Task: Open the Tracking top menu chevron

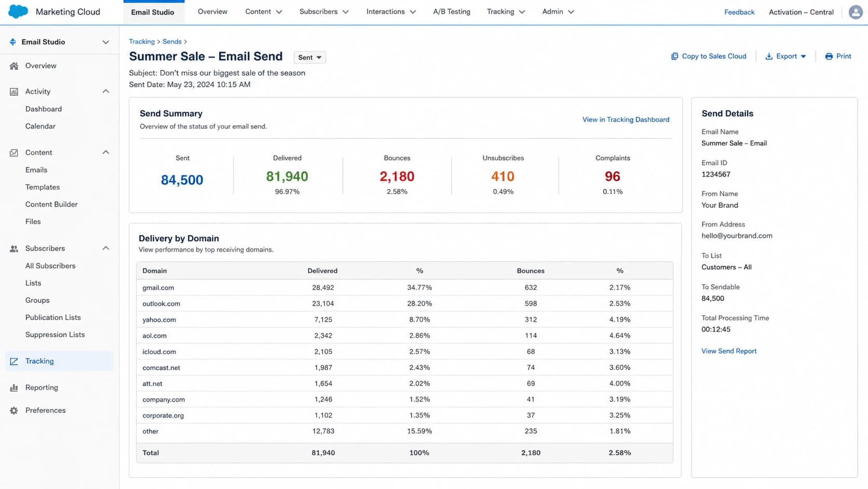Action: click(522, 12)
